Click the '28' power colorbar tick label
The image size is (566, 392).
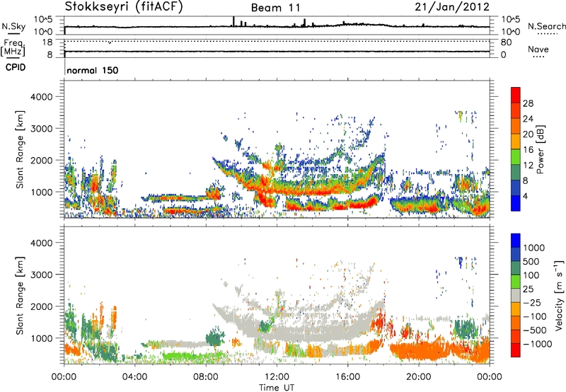(x=528, y=103)
